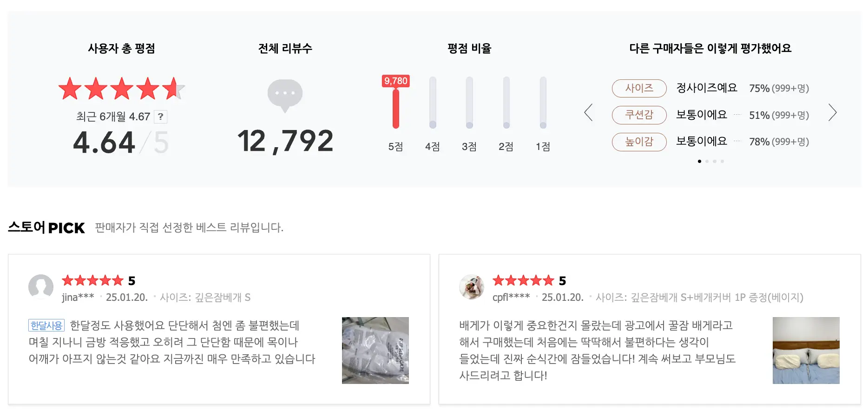Click the 5점 rating bar showing 9,780

point(395,109)
